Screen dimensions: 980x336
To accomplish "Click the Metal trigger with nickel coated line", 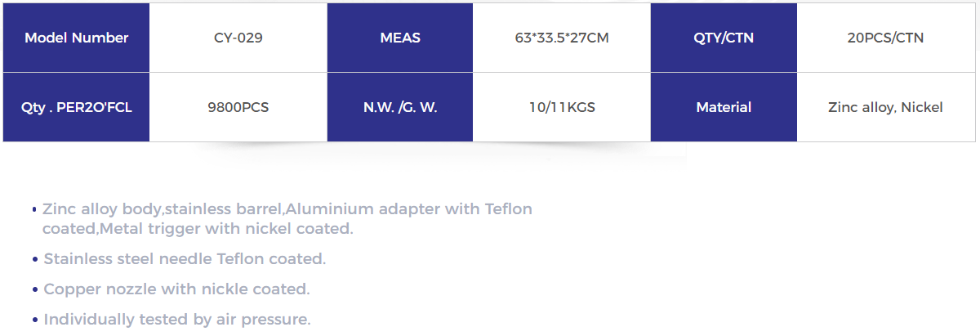I will 198,229.
